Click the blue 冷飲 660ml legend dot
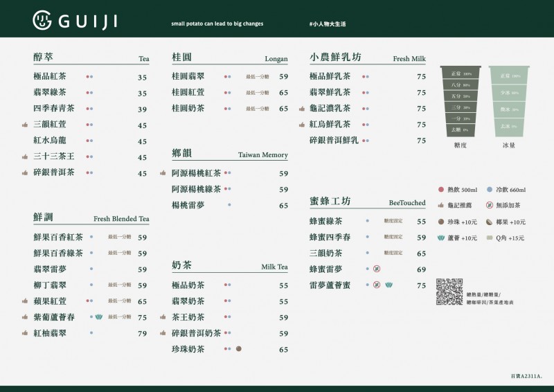This screenshot has width=554, height=392. (490, 190)
